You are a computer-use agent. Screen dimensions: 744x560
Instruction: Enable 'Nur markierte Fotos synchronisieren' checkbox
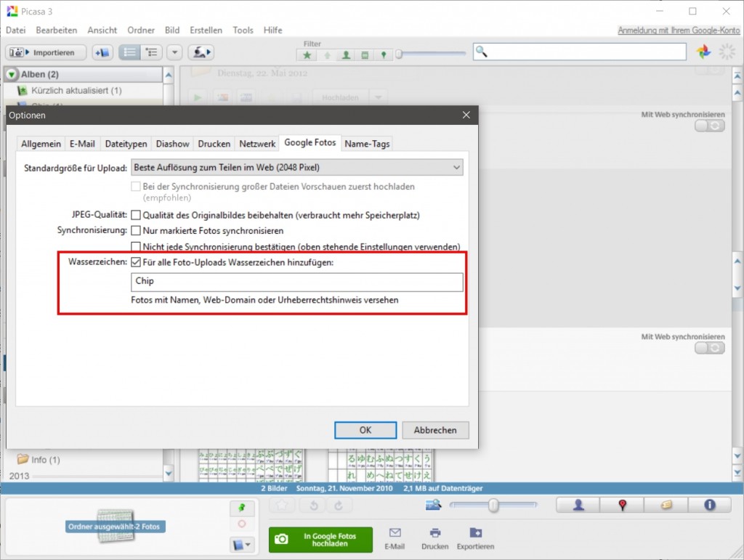pyautogui.click(x=136, y=230)
